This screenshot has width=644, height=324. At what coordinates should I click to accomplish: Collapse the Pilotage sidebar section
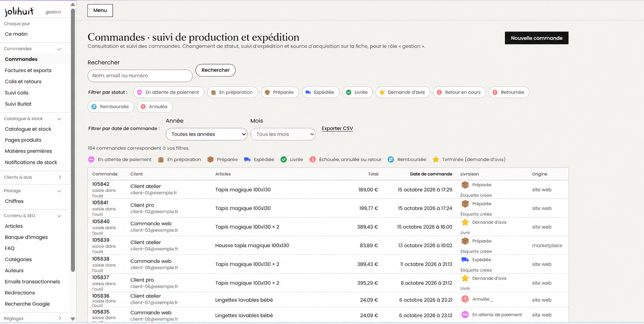tap(59, 191)
